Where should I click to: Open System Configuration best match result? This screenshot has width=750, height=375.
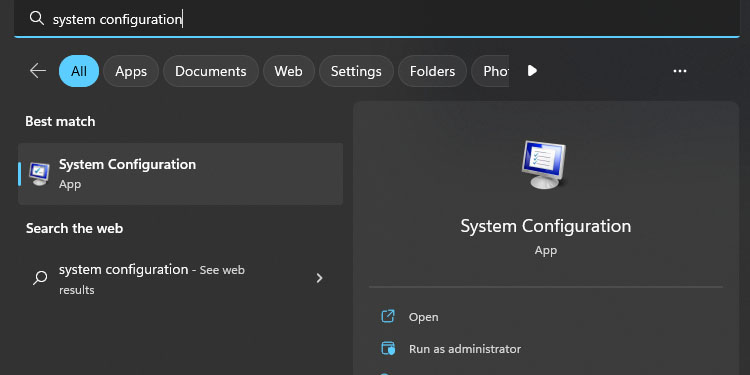(180, 174)
